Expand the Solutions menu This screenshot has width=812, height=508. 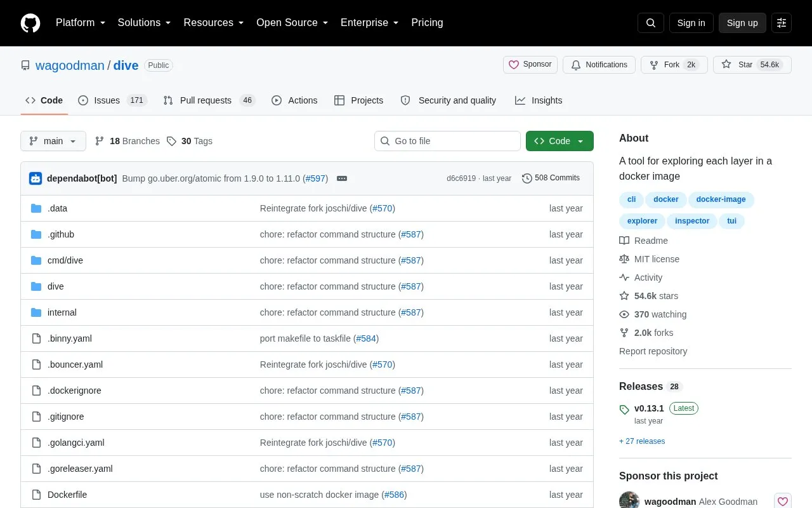(145, 23)
